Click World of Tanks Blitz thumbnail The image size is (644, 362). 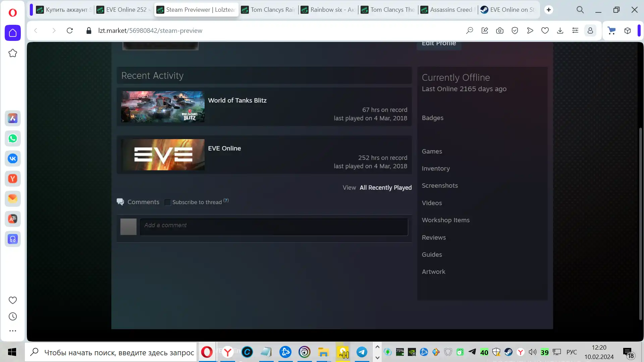(163, 107)
